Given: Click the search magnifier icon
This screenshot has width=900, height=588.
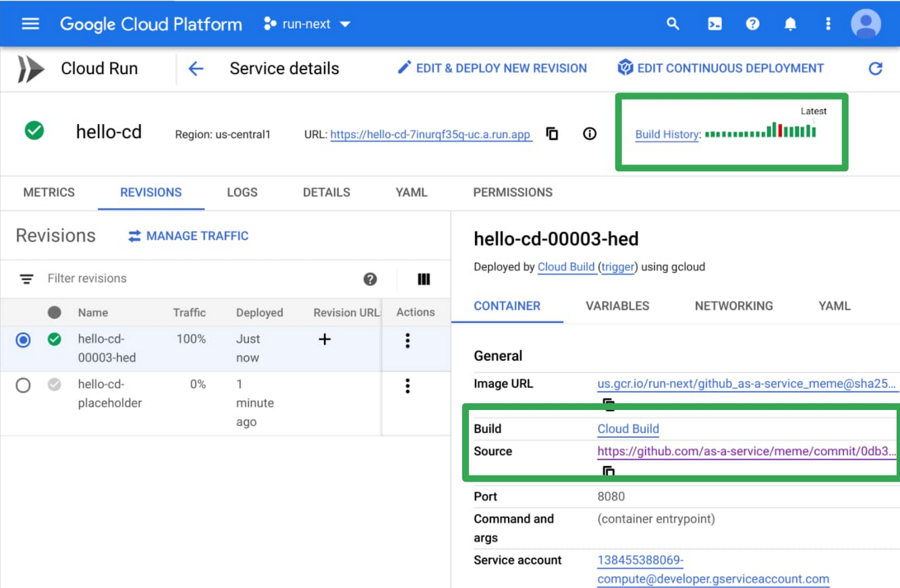Looking at the screenshot, I should pyautogui.click(x=673, y=24).
